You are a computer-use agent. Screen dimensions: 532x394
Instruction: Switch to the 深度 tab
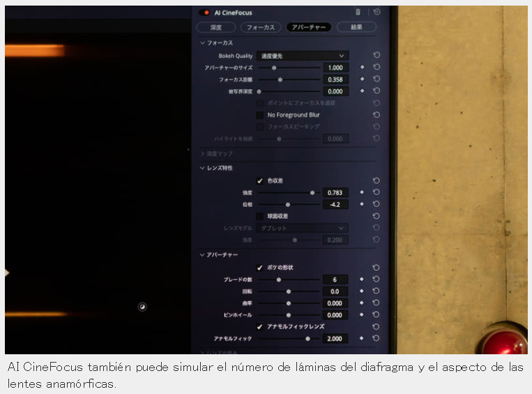pyautogui.click(x=215, y=27)
